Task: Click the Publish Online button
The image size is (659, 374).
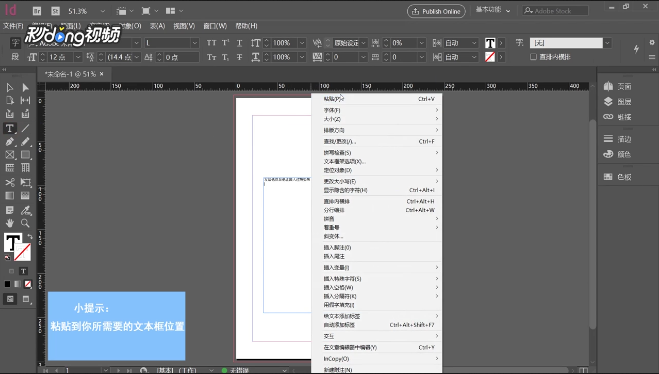Action: (436, 11)
